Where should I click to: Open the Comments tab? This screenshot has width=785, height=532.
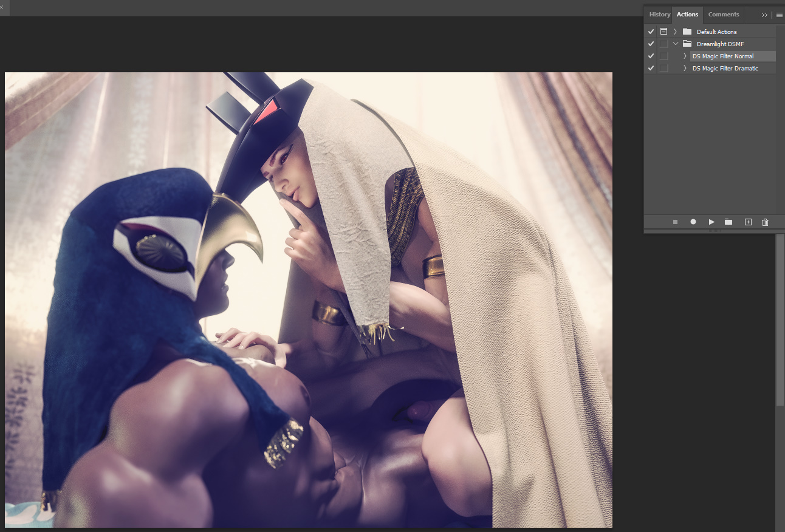tap(724, 15)
